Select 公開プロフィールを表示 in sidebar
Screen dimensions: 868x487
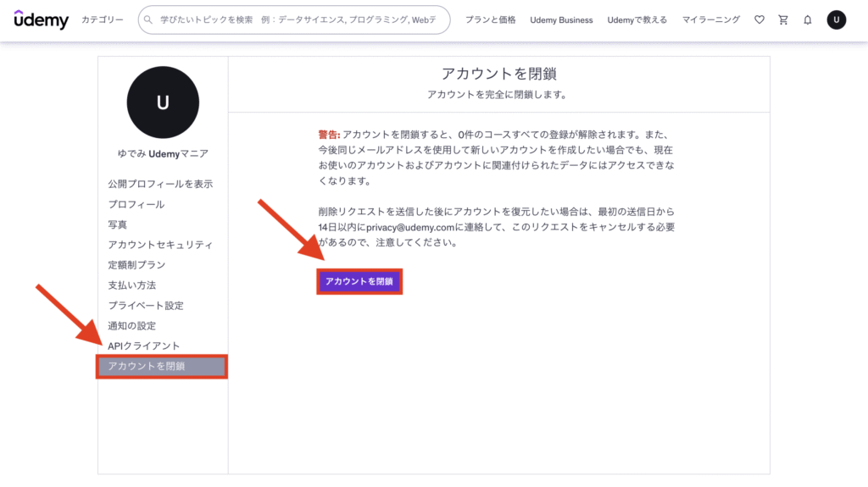point(160,184)
